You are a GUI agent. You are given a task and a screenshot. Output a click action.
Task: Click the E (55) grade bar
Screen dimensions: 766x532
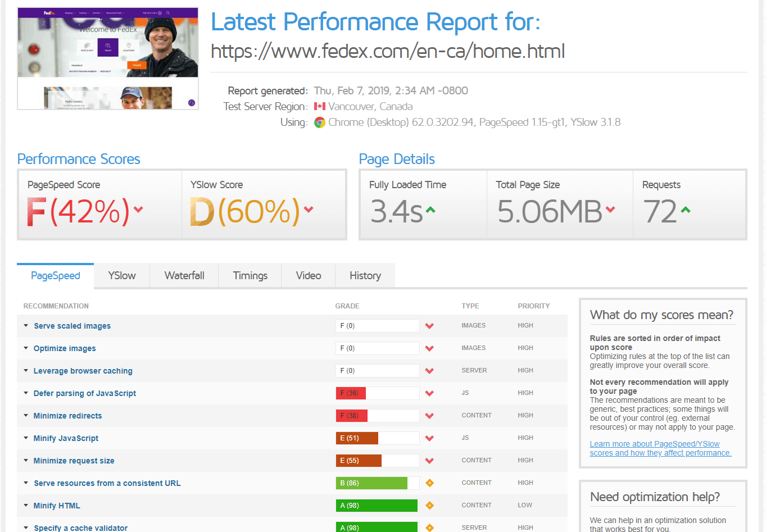click(x=378, y=461)
